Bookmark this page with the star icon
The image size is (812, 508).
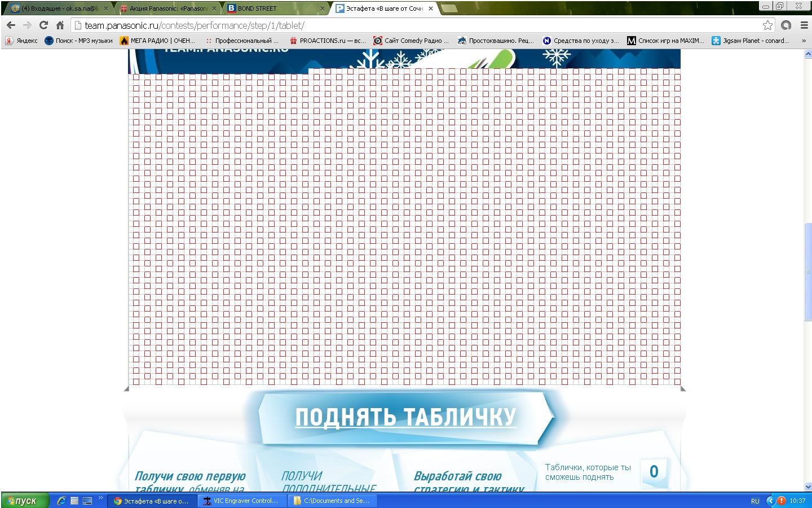767,25
